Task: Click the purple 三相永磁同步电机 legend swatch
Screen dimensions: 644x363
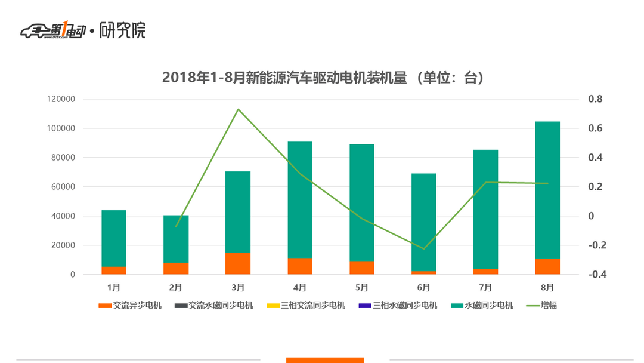Action: (x=365, y=306)
